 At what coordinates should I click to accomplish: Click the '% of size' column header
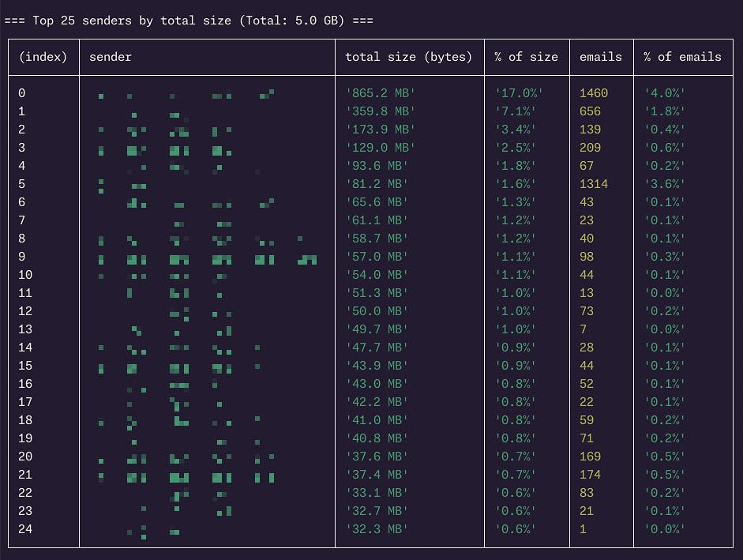[526, 57]
